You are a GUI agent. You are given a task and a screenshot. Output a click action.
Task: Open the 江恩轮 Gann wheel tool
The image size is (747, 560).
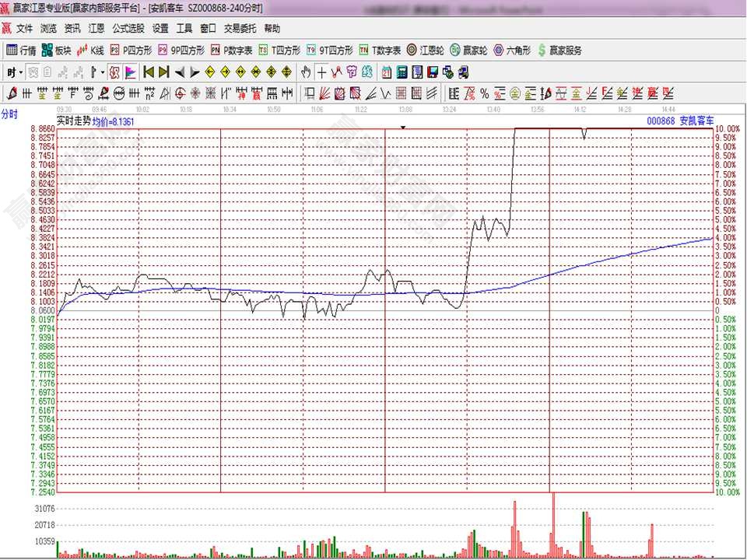[425, 51]
